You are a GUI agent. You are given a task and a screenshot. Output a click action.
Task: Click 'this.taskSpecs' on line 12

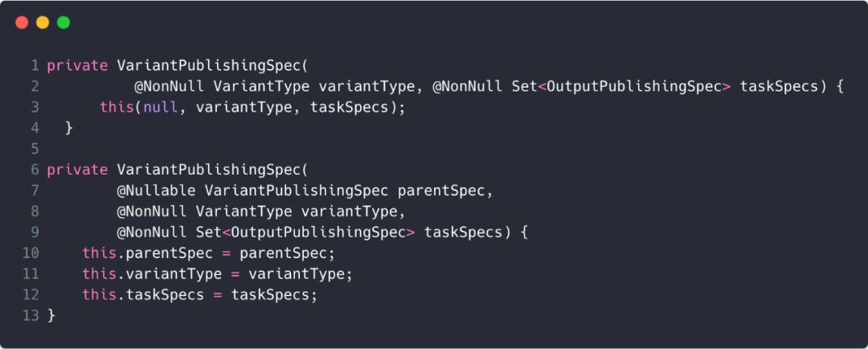click(143, 295)
